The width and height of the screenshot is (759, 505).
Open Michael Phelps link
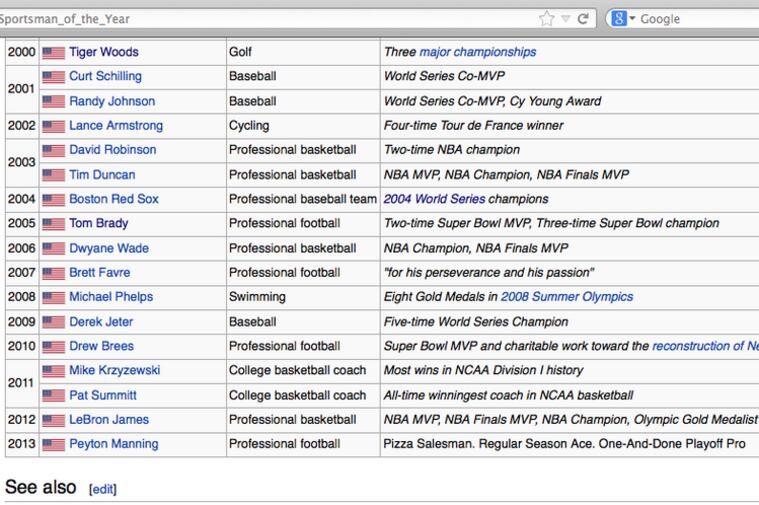pyautogui.click(x=111, y=297)
